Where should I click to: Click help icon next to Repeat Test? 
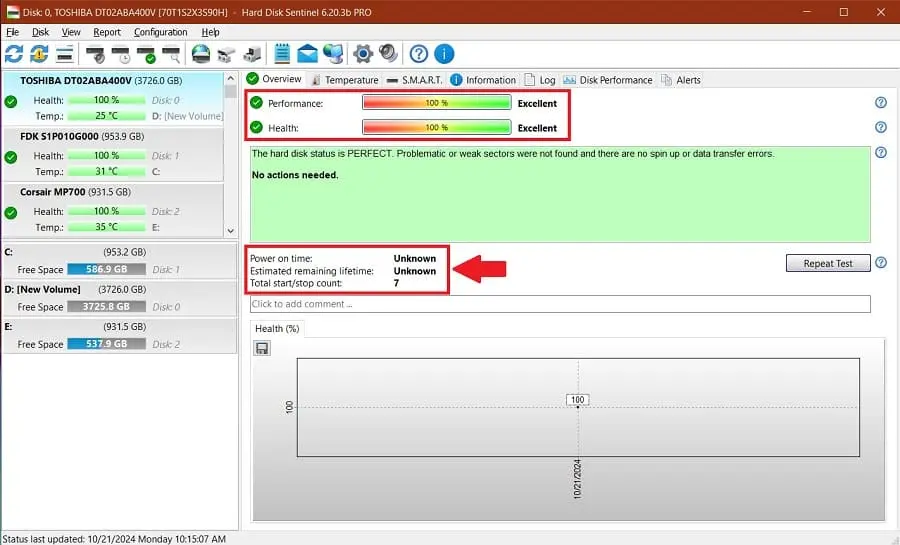pyautogui.click(x=880, y=263)
